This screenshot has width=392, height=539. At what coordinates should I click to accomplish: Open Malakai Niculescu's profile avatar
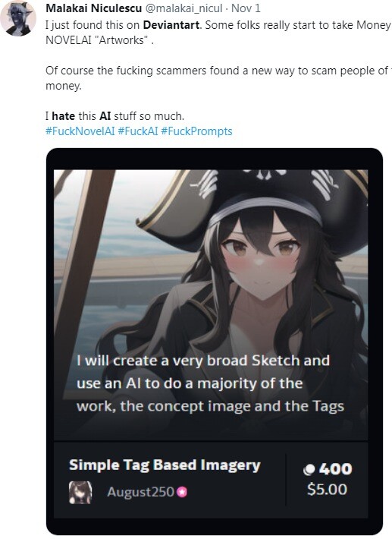click(x=18, y=17)
